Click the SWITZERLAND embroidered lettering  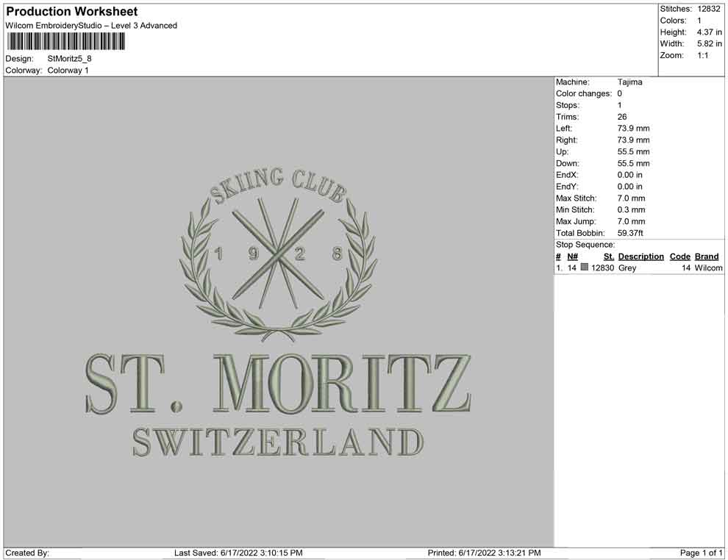(x=278, y=442)
